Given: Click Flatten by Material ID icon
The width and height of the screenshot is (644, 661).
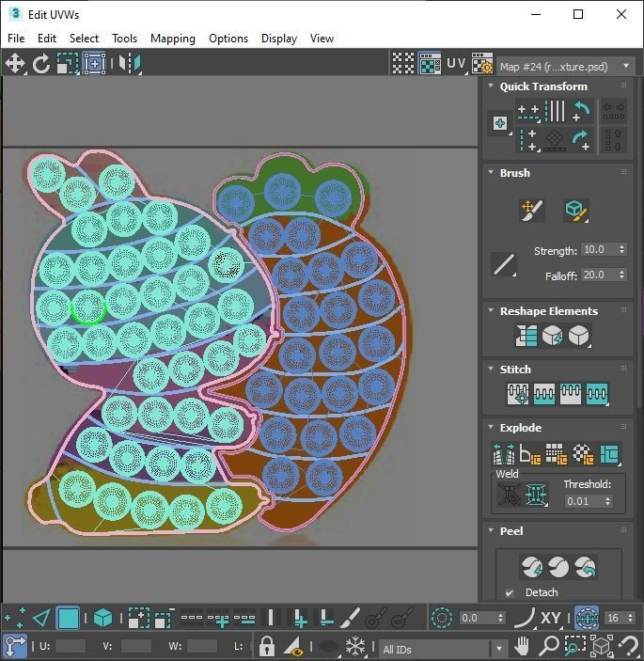Looking at the screenshot, I should pyautogui.click(x=583, y=454).
